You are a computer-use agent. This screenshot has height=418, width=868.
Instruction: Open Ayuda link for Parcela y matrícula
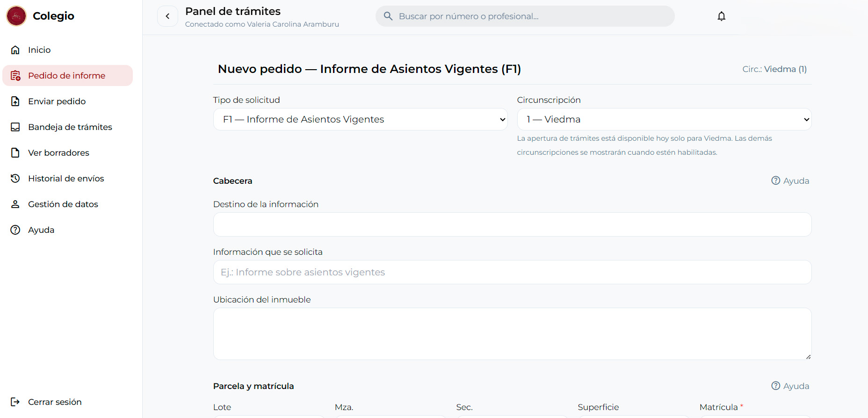[x=790, y=386]
